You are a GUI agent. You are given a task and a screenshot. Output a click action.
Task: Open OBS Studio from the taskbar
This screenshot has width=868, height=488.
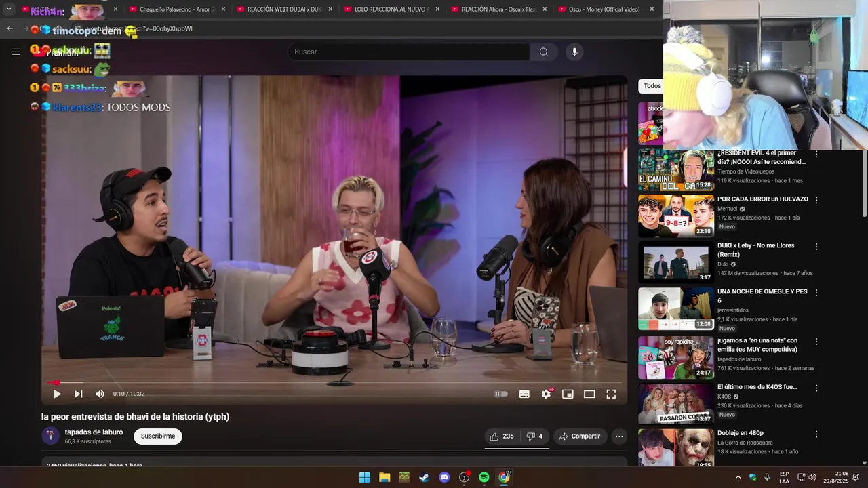tap(465, 477)
